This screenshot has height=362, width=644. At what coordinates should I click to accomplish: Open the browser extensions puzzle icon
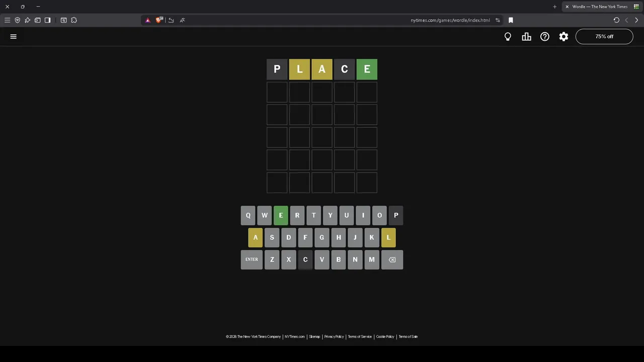[x=74, y=20]
